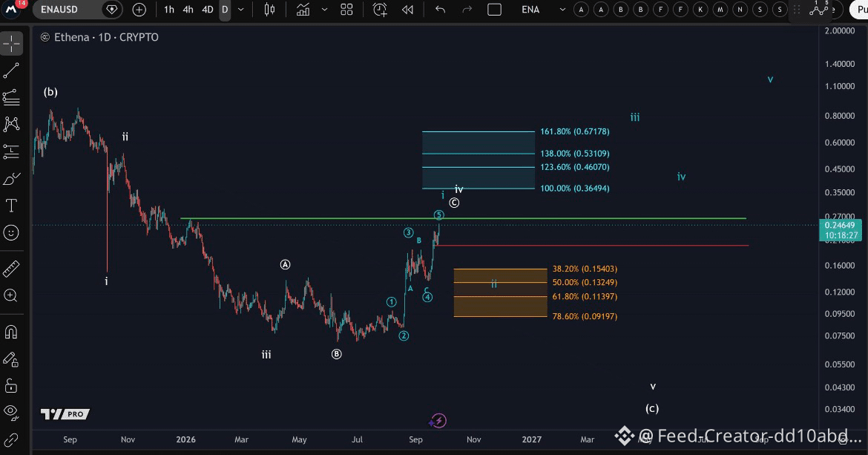Switch to the 4h timeframe

(188, 10)
